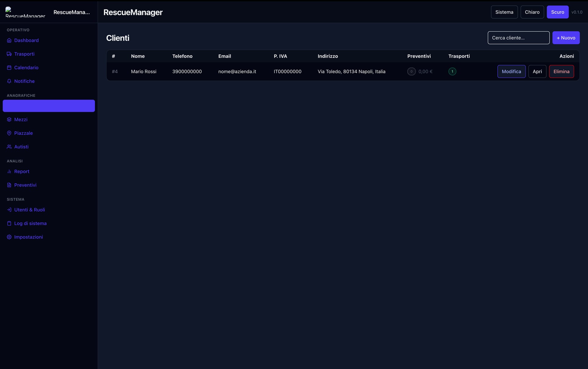This screenshot has width=588, height=369.
Task: Open Utenti & Ruoli page
Action: 29,210
